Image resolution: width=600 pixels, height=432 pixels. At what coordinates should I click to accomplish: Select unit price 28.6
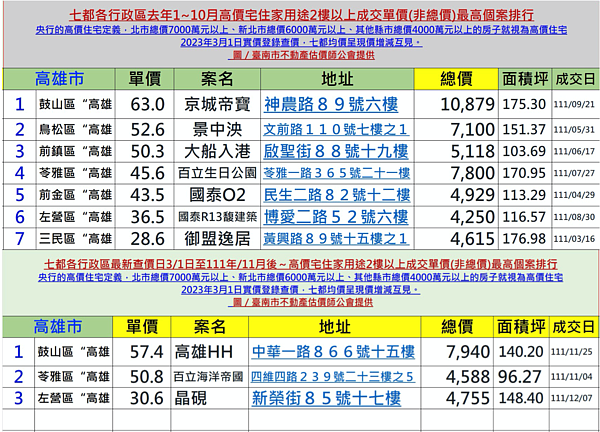point(147,239)
